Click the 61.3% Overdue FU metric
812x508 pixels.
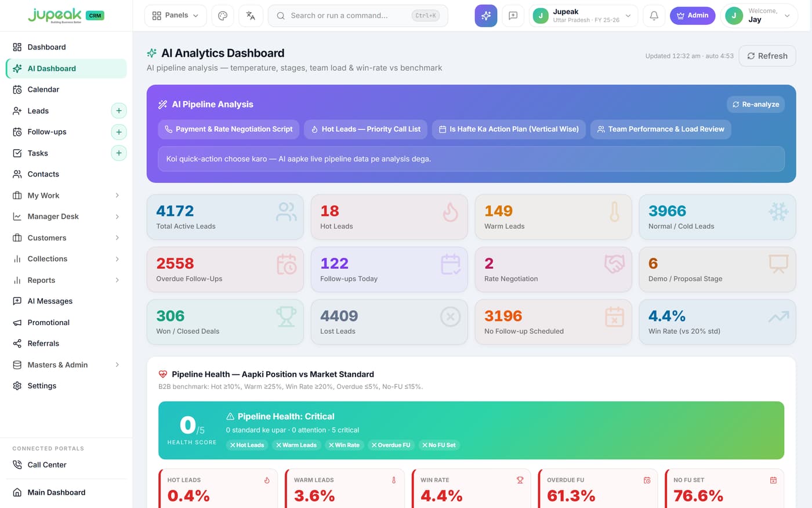(571, 496)
